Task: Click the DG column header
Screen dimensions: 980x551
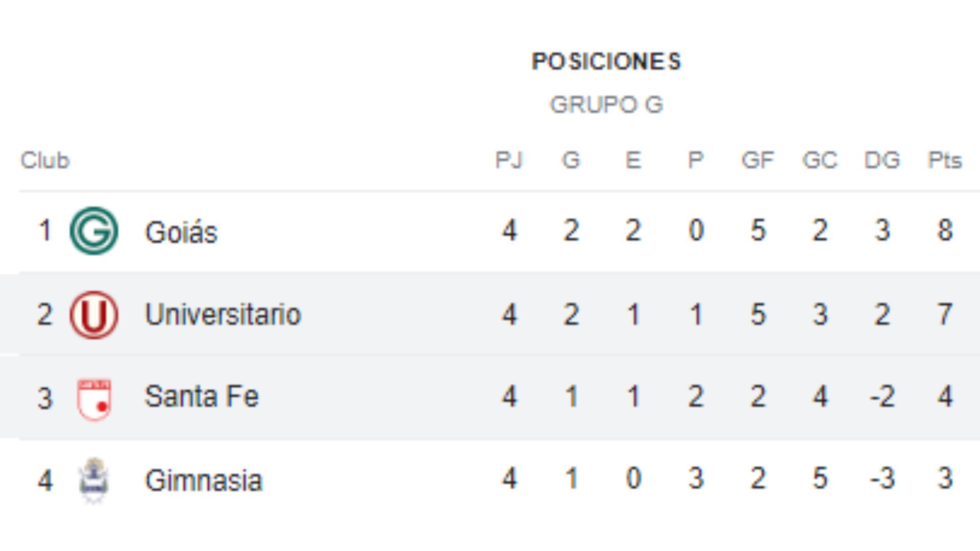Action: [x=882, y=160]
